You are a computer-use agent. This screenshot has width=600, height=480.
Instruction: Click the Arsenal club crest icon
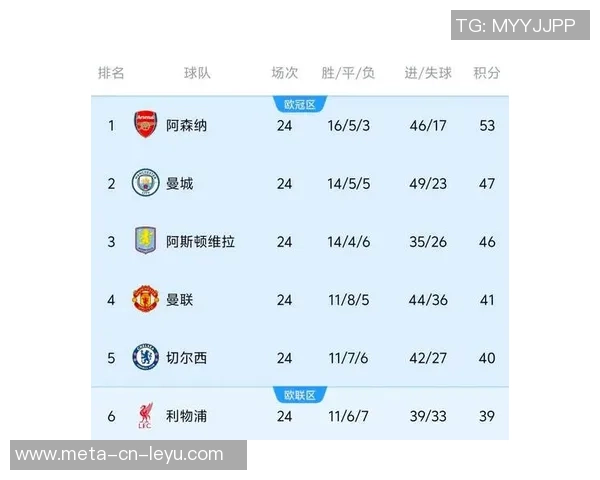[x=146, y=125]
